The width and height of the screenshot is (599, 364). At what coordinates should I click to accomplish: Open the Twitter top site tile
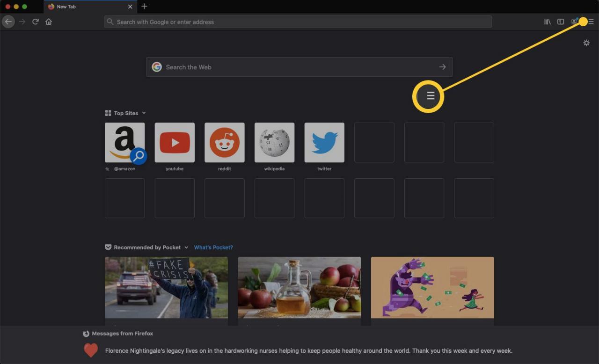[x=324, y=142]
